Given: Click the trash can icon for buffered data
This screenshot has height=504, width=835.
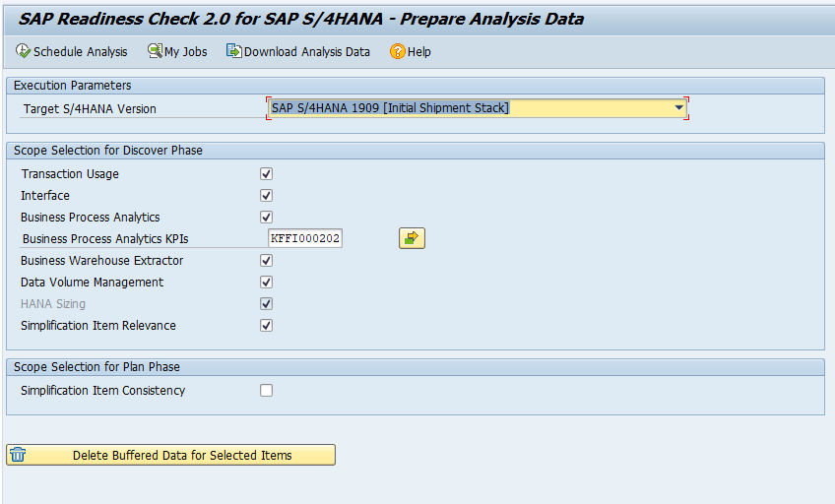Looking at the screenshot, I should pyautogui.click(x=18, y=455).
